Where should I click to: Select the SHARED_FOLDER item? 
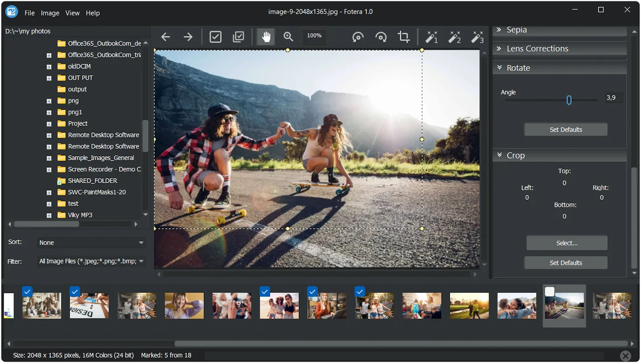(x=92, y=181)
